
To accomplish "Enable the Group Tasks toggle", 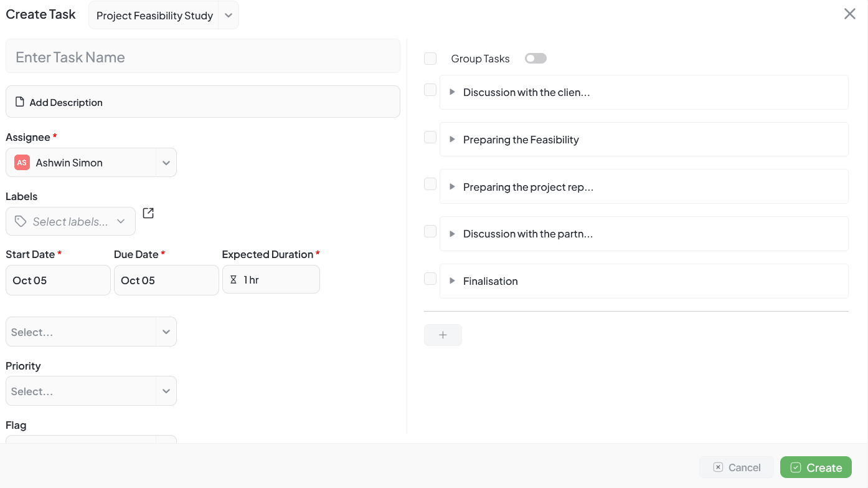I will [535, 58].
